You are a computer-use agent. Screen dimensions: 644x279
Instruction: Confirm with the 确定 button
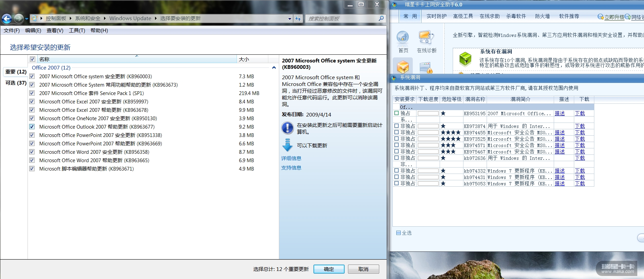coord(329,269)
